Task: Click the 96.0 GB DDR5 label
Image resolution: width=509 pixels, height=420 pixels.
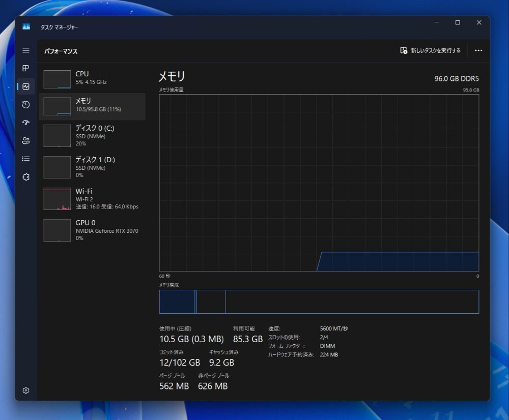Action: 457,78
